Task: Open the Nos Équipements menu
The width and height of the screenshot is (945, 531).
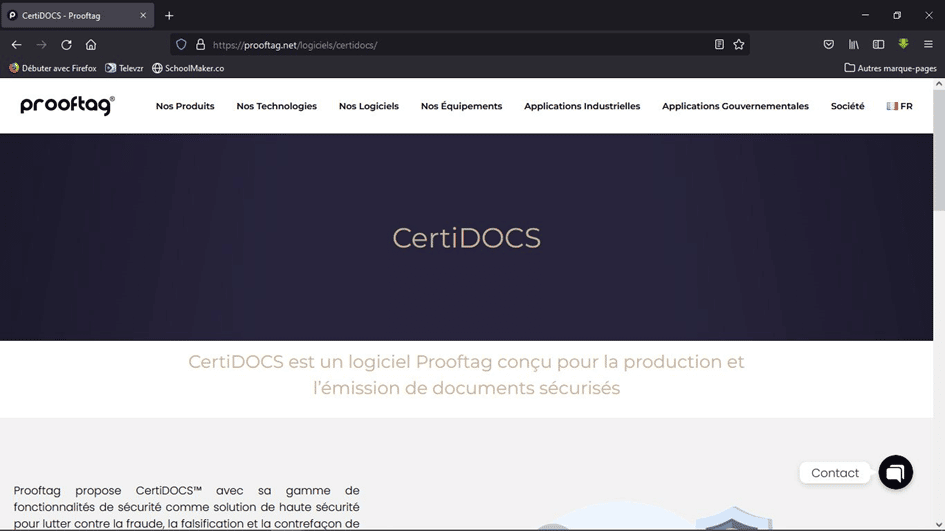Action: (462, 106)
